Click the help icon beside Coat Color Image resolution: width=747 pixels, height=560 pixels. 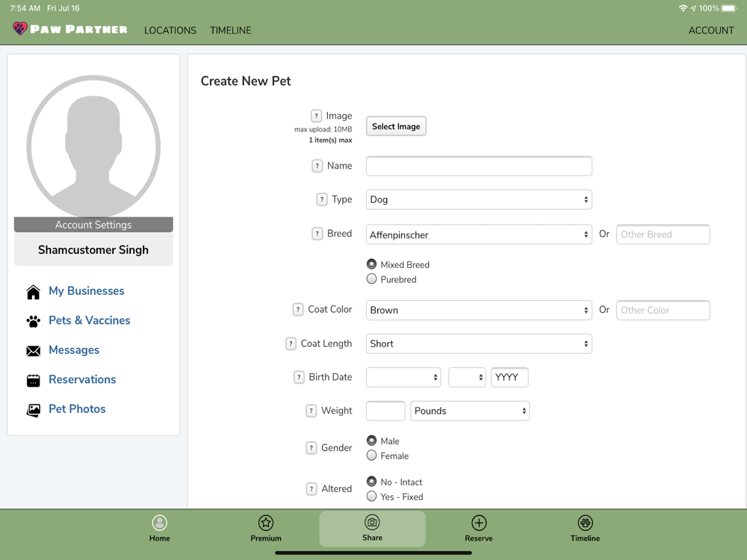(298, 310)
